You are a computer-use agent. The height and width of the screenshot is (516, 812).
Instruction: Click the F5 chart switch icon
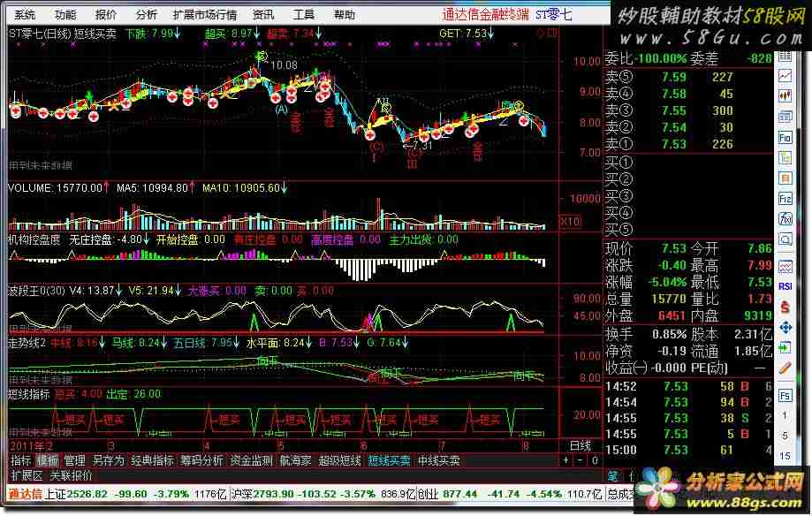pyautogui.click(x=785, y=396)
